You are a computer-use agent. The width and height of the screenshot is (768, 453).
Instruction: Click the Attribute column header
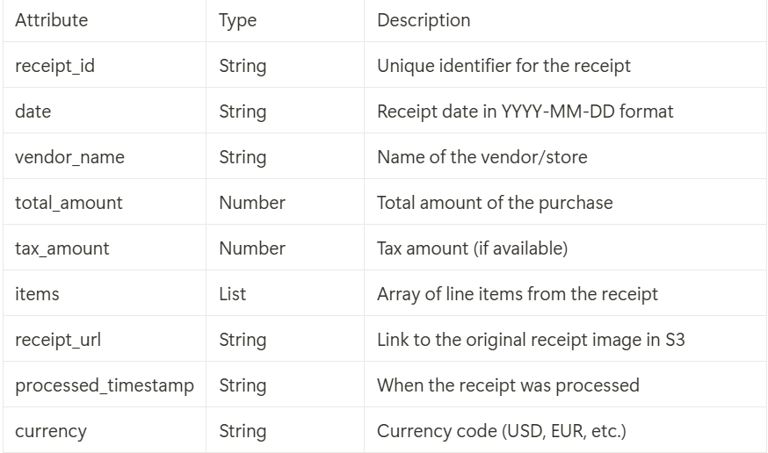[x=51, y=20]
